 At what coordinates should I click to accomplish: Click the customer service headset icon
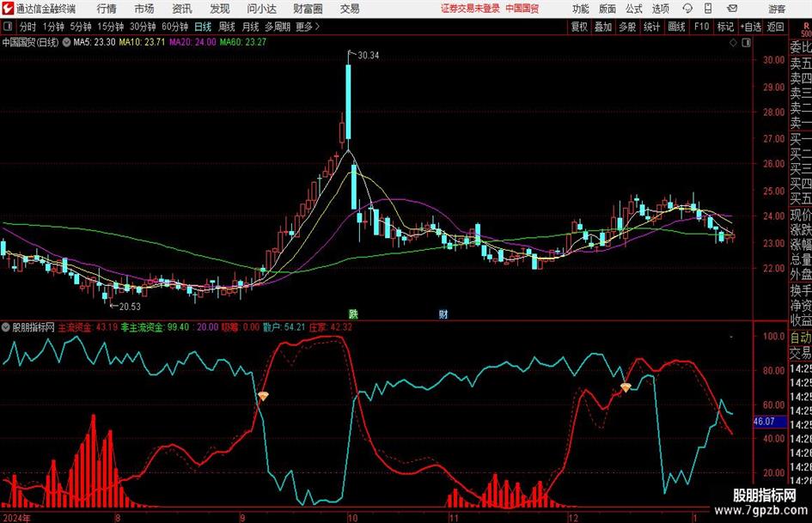coord(687,9)
